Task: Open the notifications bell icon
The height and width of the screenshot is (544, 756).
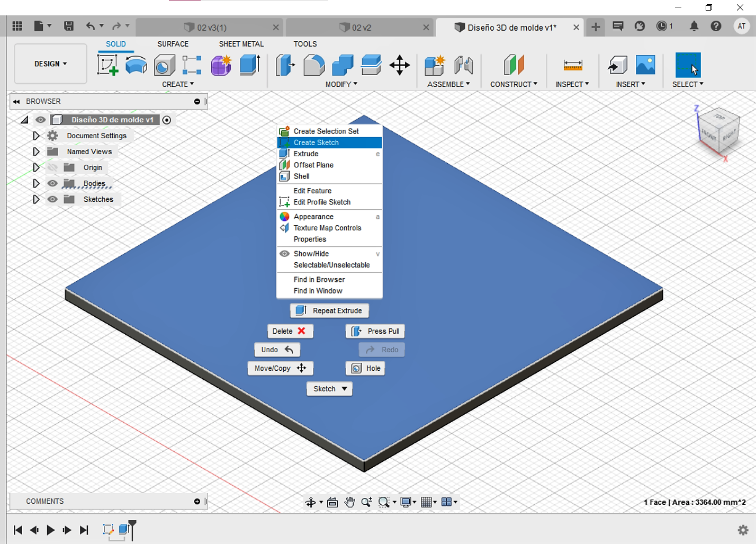Action: pos(694,26)
